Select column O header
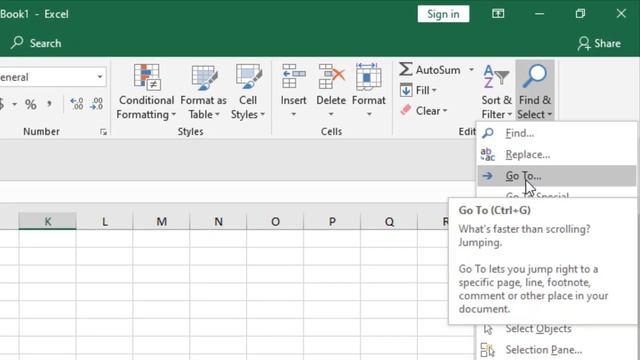The width and height of the screenshot is (640, 360). tap(275, 221)
